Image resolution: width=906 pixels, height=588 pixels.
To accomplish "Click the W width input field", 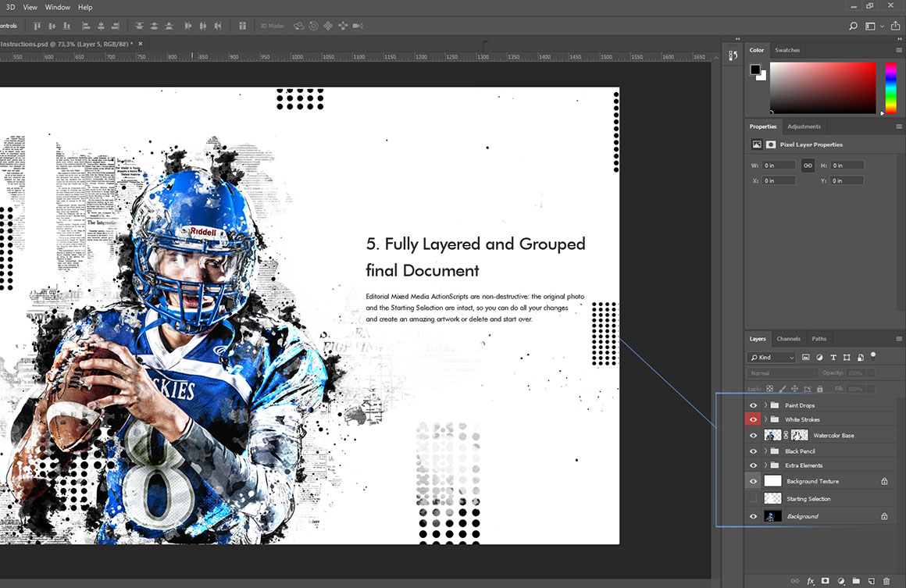I will tap(779, 166).
